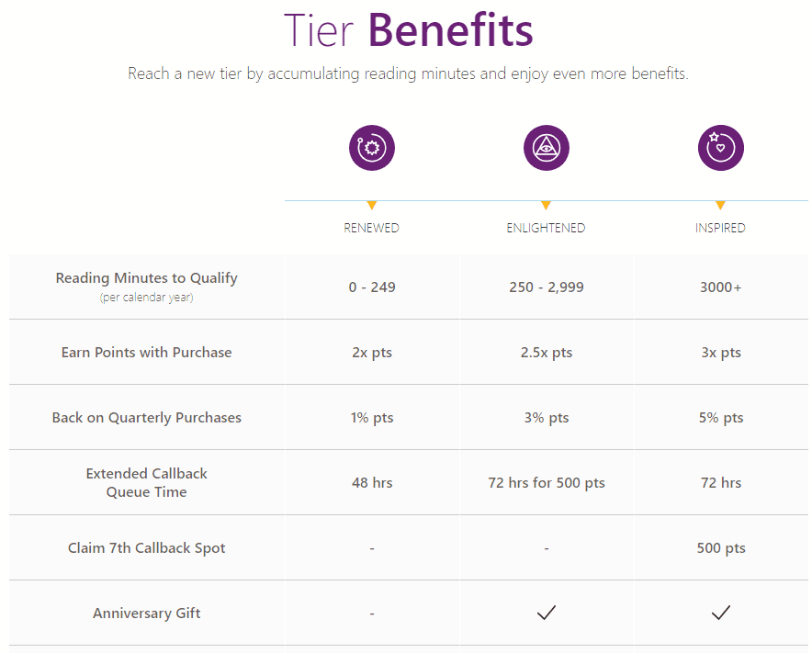Select the RENEWED tier label
812x653 pixels.
pos(372,228)
